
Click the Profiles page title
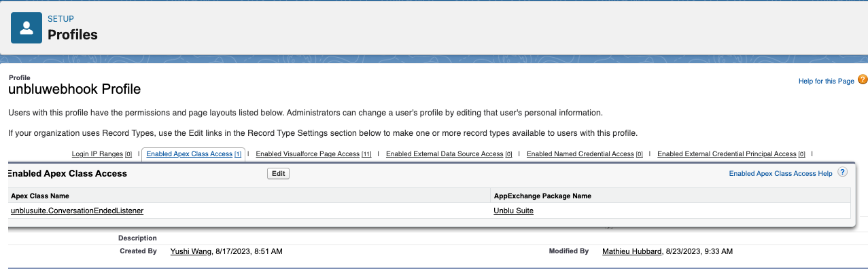[x=73, y=34]
